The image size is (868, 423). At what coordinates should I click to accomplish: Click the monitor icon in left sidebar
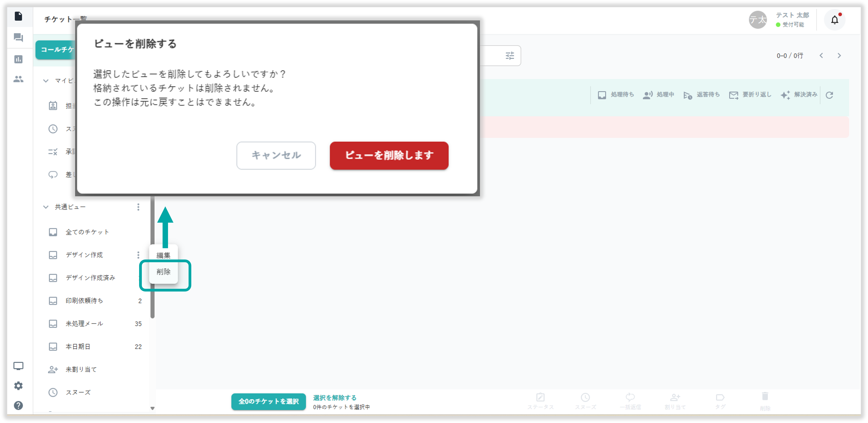point(18,366)
